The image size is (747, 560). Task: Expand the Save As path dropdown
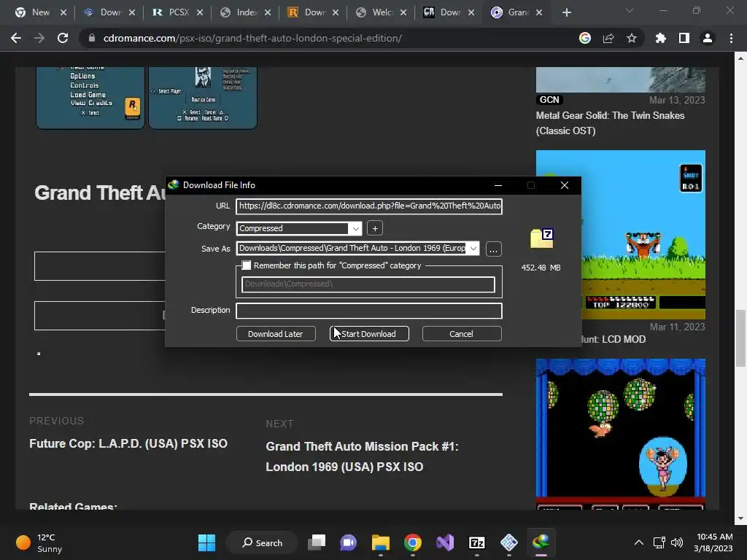(473, 248)
